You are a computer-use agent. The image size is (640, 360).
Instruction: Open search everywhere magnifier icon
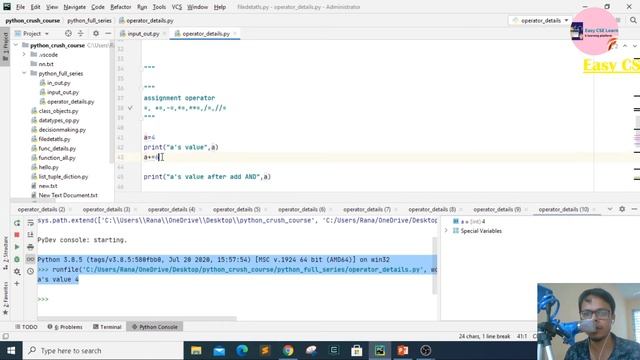click(x=633, y=20)
